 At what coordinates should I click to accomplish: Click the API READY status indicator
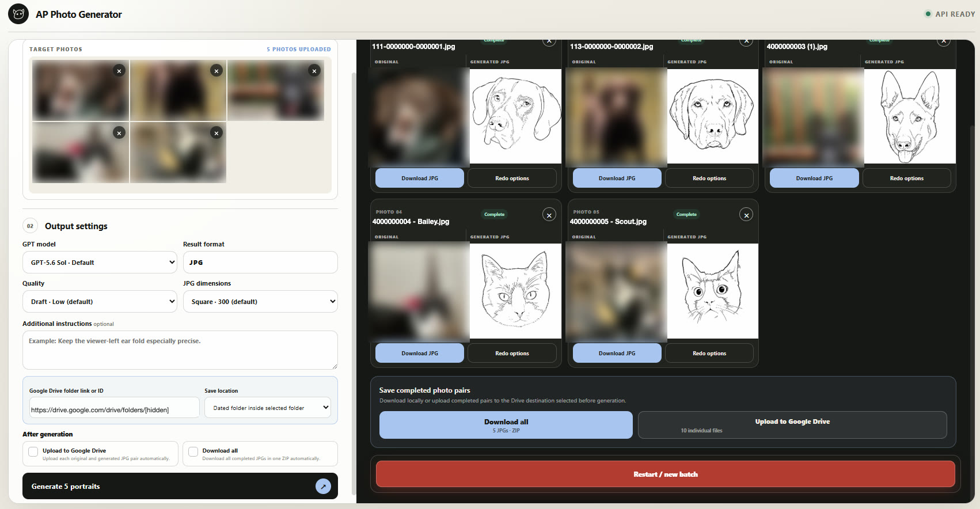point(949,14)
